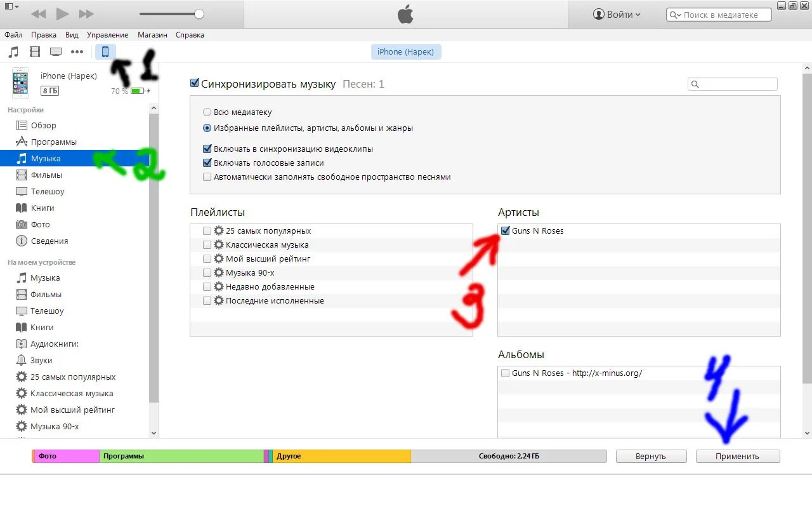Click the Применить button
This screenshot has height=508, width=812.
tap(738, 456)
